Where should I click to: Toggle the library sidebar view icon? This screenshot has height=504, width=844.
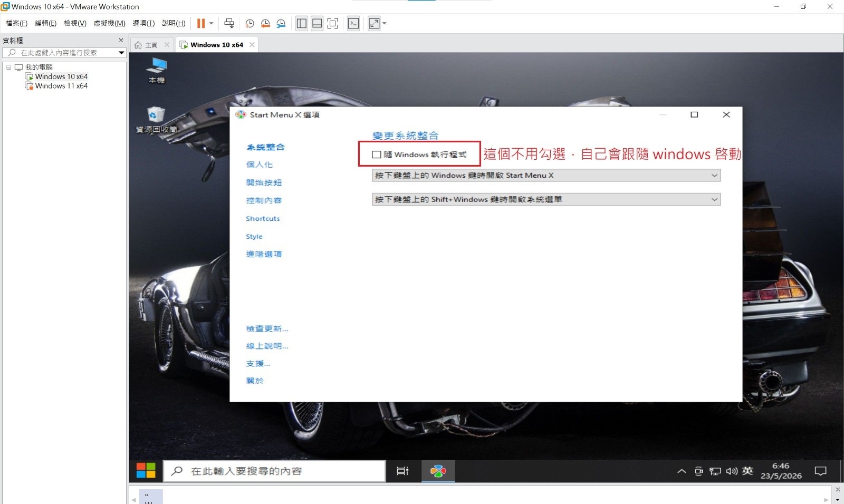point(302,23)
